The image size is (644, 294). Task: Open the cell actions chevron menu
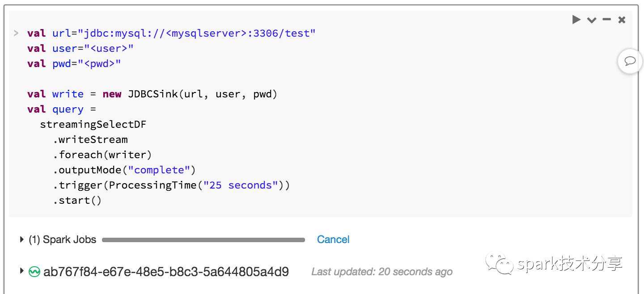[592, 20]
